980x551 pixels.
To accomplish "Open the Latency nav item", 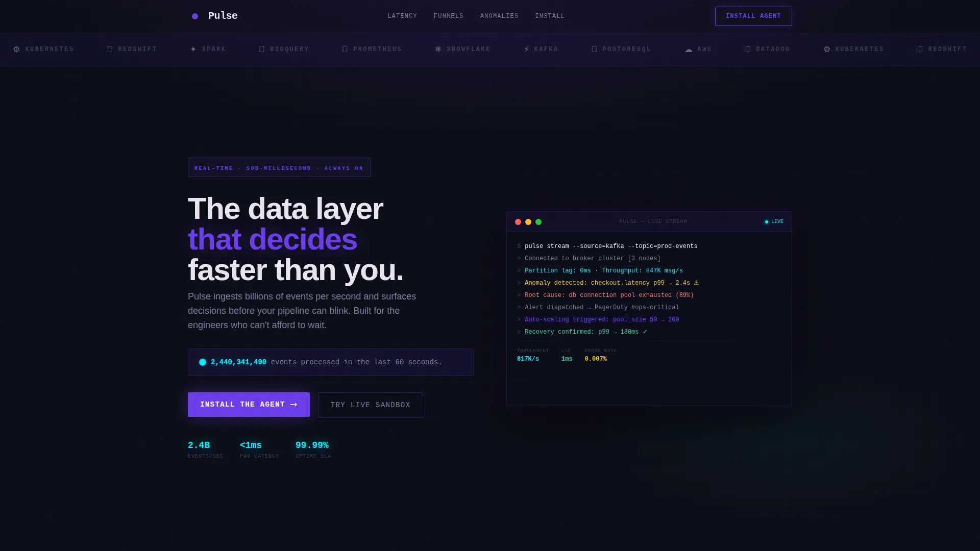I will click(x=402, y=16).
